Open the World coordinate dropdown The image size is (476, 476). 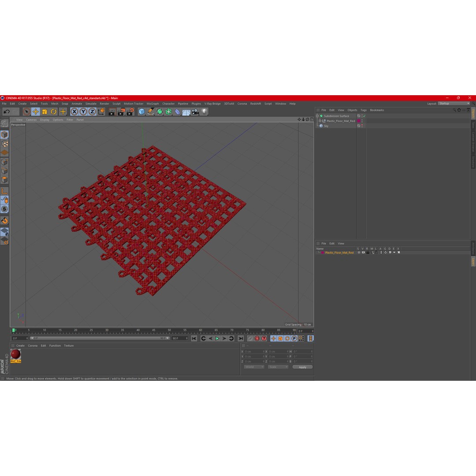coord(254,367)
